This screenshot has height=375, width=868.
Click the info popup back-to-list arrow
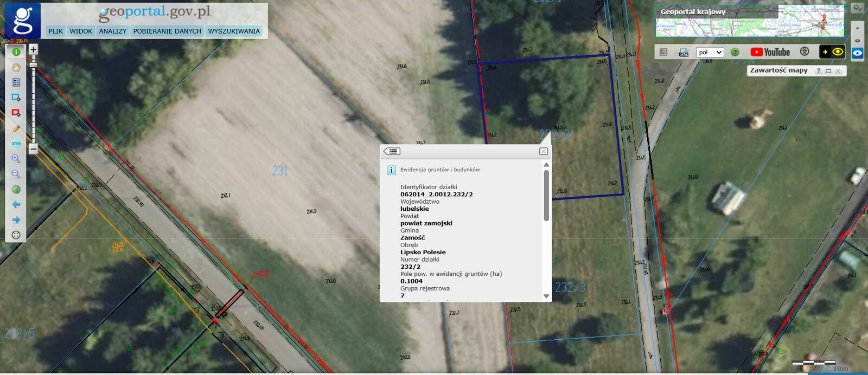coord(392,151)
